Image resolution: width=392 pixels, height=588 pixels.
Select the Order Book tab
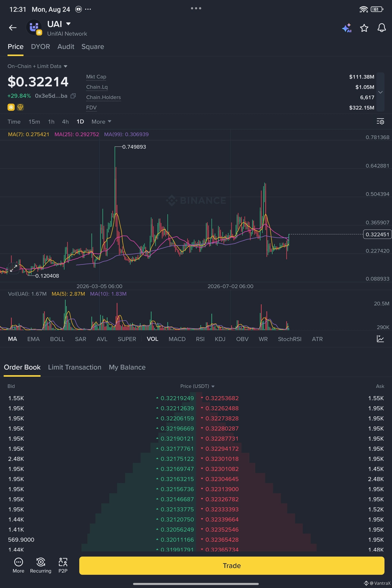pyautogui.click(x=22, y=367)
